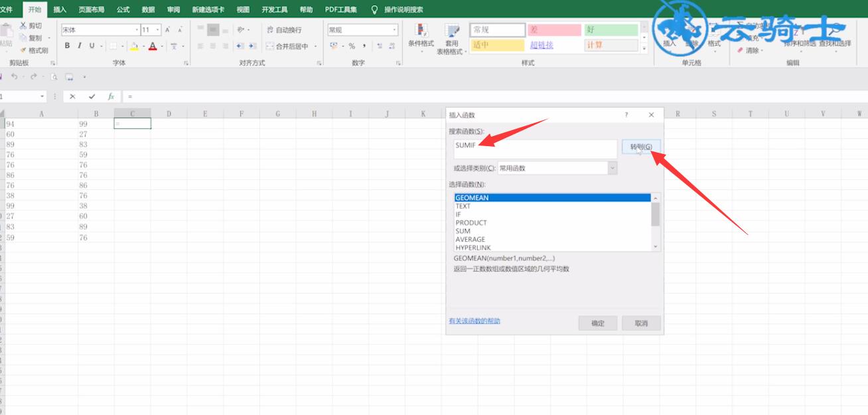Toggle Wrap Text (自动换行)

click(284, 30)
